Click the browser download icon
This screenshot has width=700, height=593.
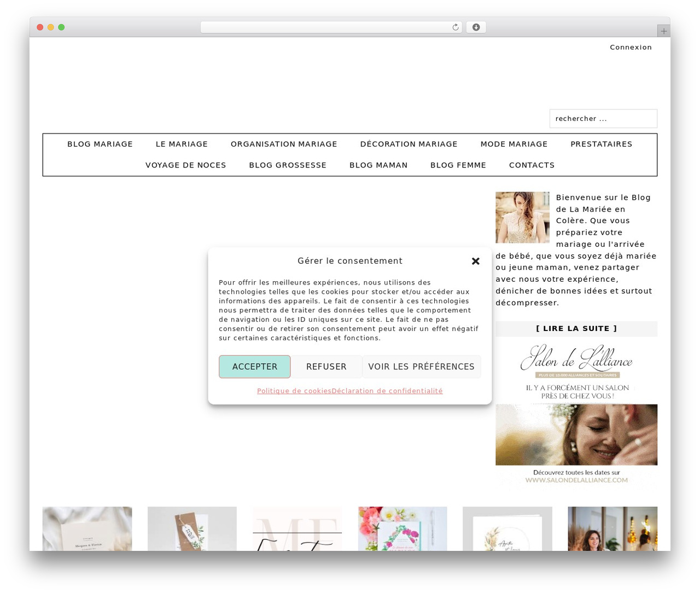click(476, 27)
